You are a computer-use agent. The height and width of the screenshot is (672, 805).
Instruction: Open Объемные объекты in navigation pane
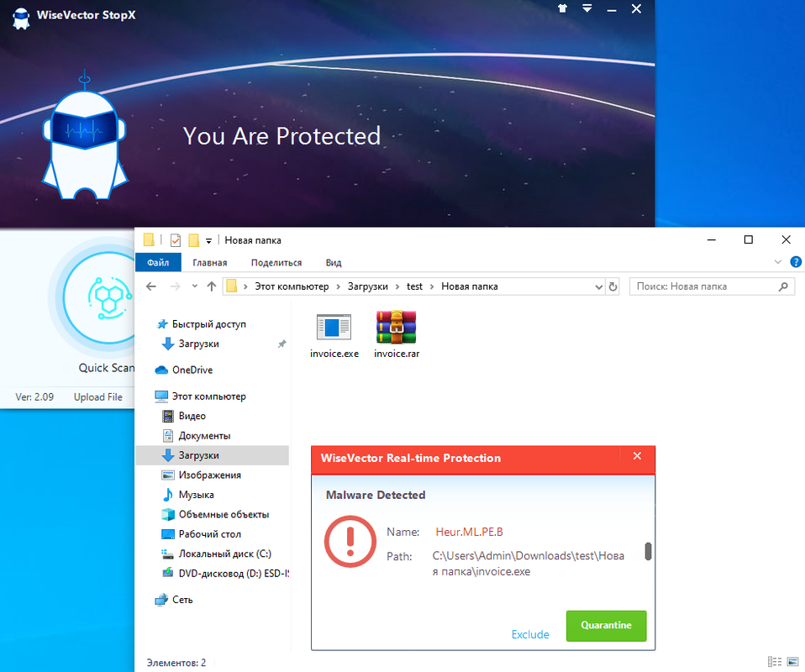[x=224, y=514]
